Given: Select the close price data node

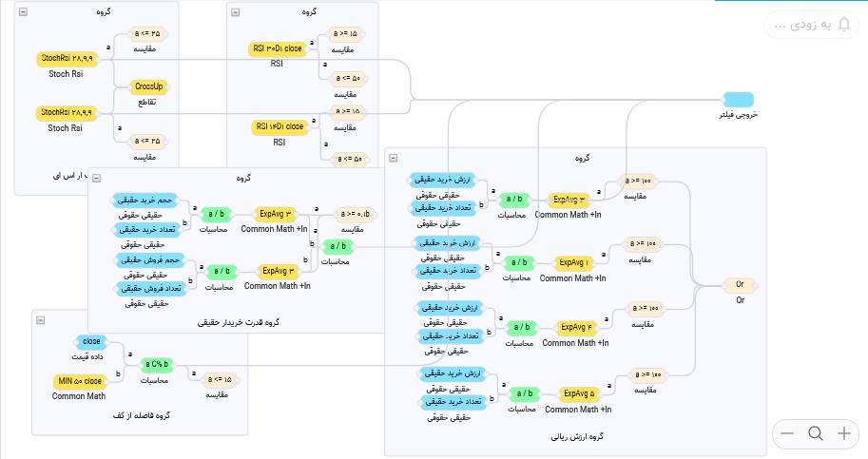Looking at the screenshot, I should (x=91, y=342).
